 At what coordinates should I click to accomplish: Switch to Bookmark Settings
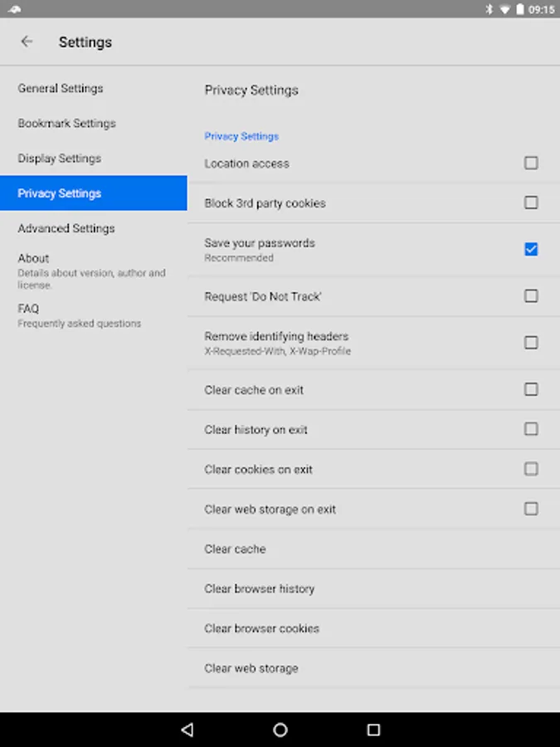click(x=66, y=123)
